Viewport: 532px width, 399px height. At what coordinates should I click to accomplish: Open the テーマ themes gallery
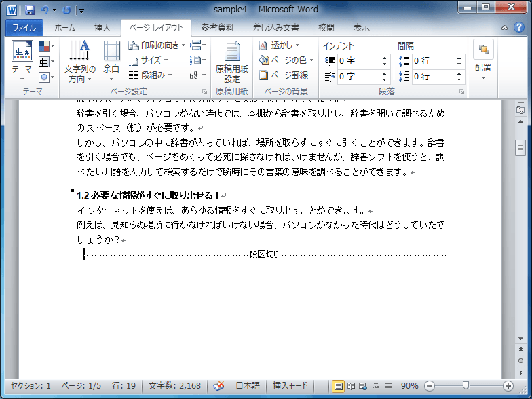tap(22, 61)
